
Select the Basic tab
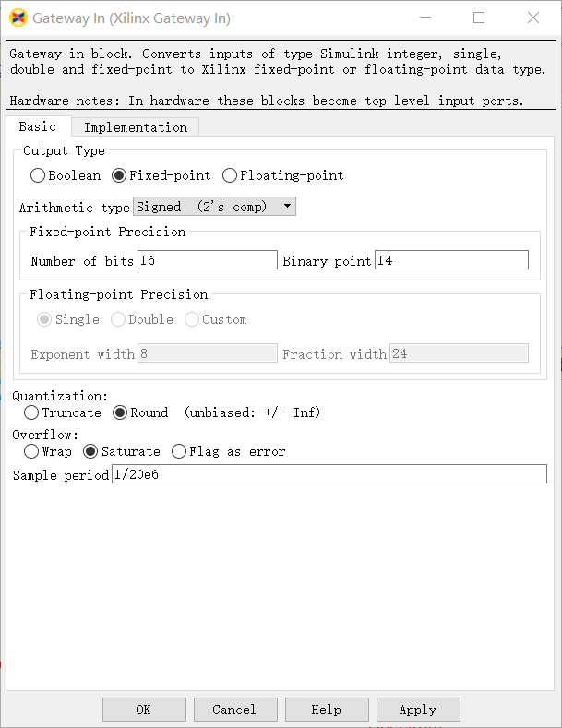[38, 126]
